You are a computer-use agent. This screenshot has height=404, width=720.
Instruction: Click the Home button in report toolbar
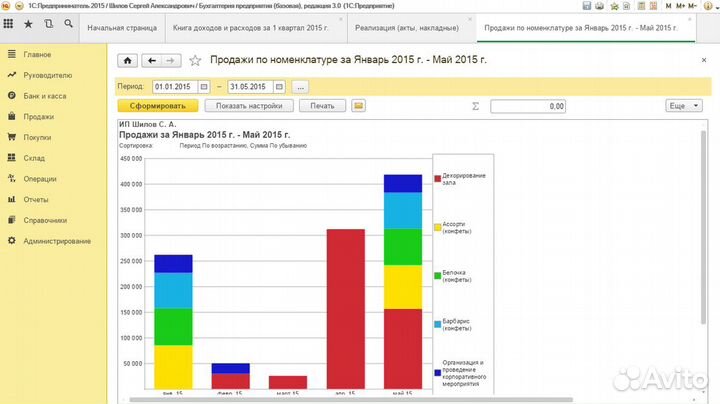pyautogui.click(x=127, y=61)
